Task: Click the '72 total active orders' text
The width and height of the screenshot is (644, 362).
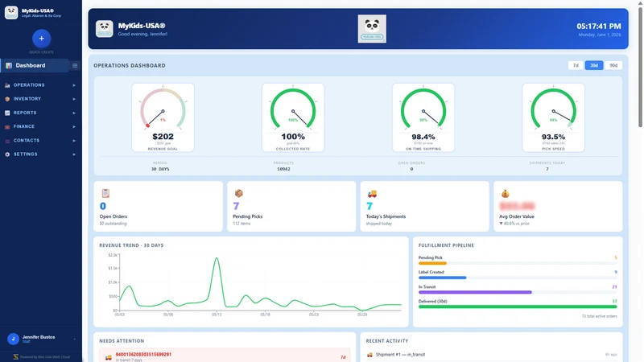Action: 599,316
